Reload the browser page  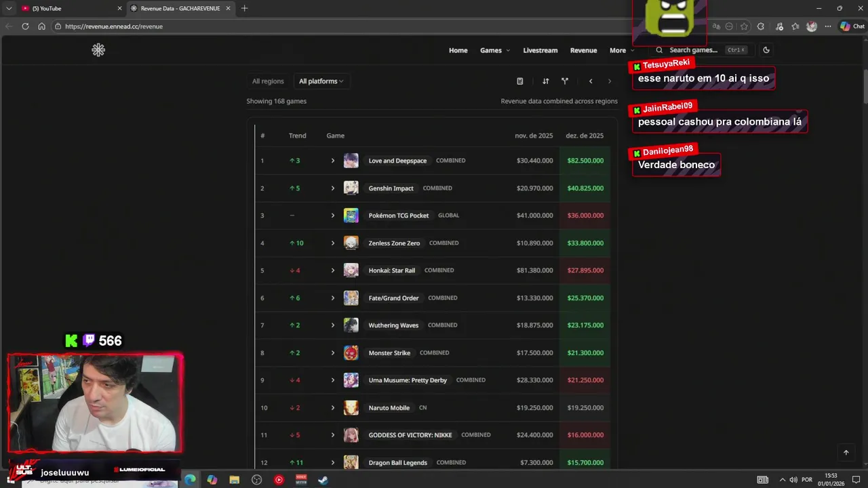coord(25,26)
